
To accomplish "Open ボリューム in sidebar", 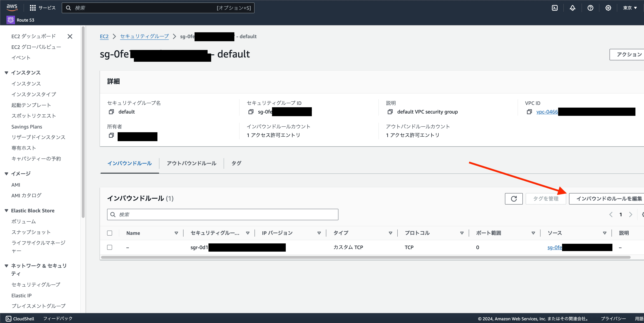I will 24,221.
